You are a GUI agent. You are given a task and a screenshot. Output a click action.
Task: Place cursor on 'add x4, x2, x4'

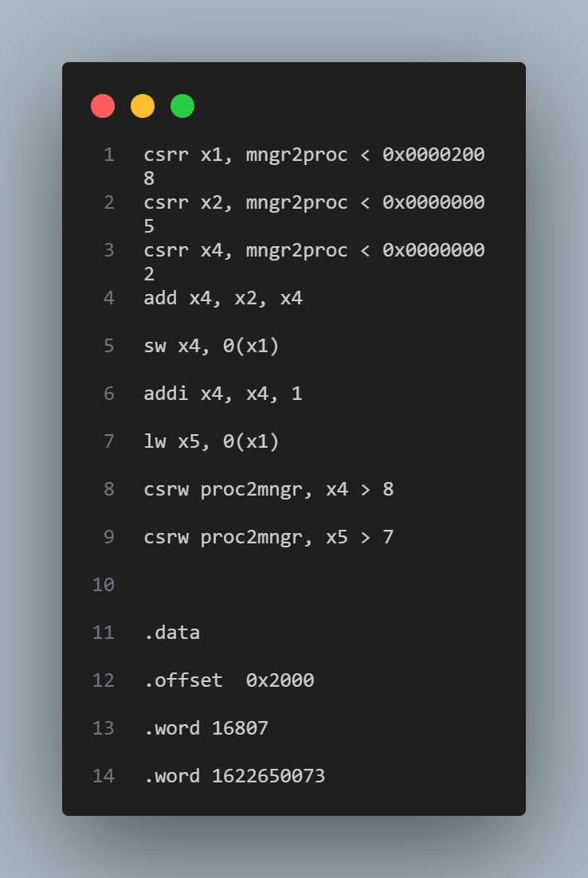pos(223,298)
